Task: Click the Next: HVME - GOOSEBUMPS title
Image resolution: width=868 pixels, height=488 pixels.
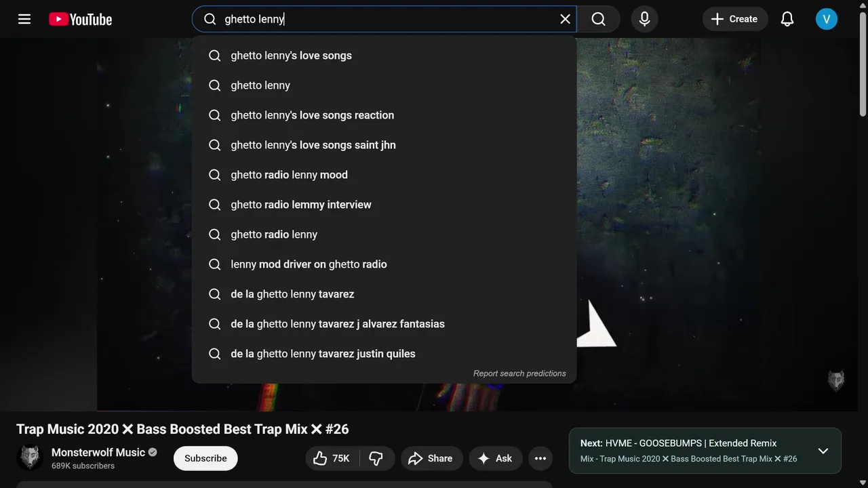Action: pos(679,443)
